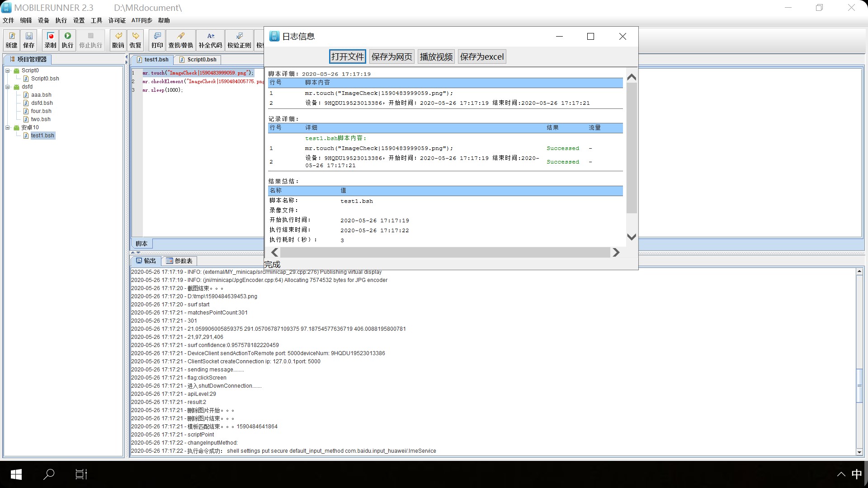Click the 打印 (Print) toolbar icon

157,40
